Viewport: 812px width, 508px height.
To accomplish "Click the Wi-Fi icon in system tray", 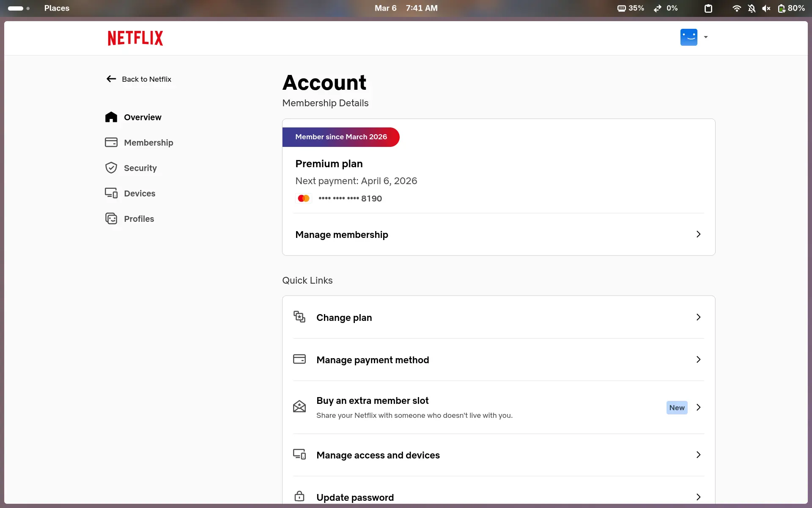I will point(736,8).
